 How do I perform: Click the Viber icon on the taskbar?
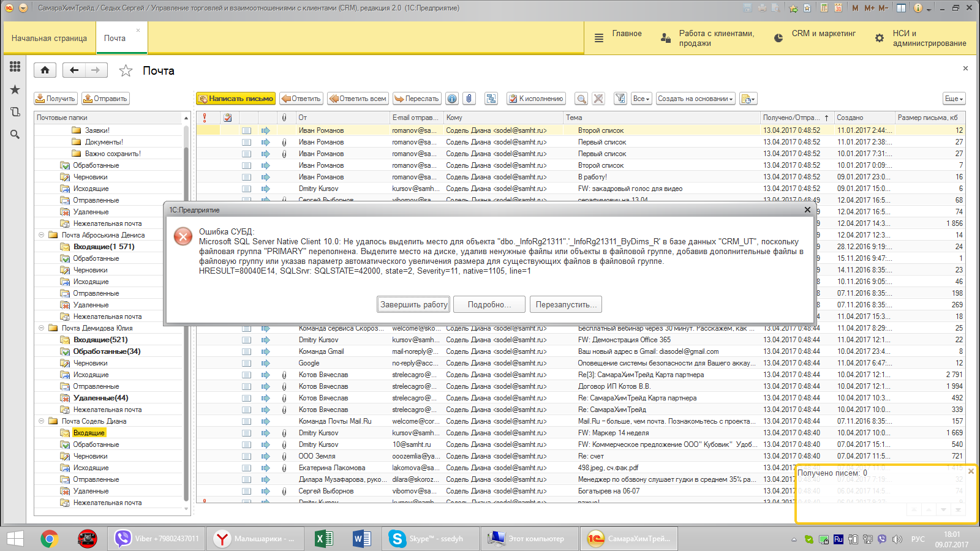[123, 539]
